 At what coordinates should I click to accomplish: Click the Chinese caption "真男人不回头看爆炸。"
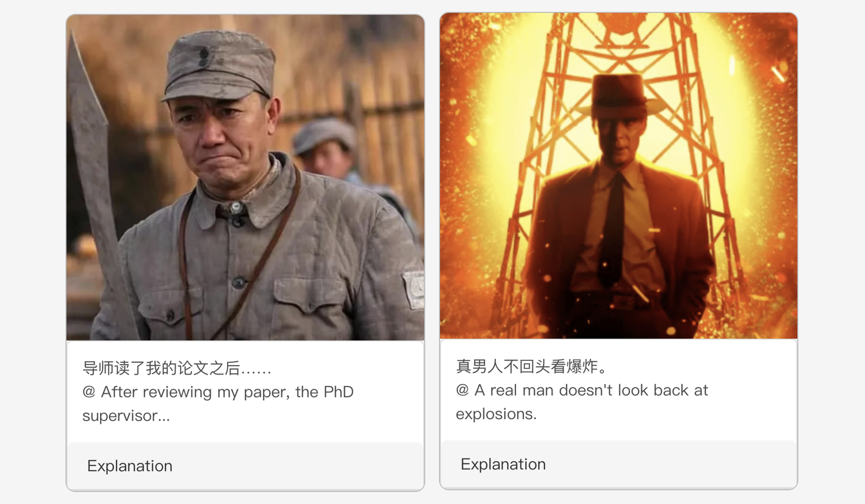pyautogui.click(x=533, y=366)
